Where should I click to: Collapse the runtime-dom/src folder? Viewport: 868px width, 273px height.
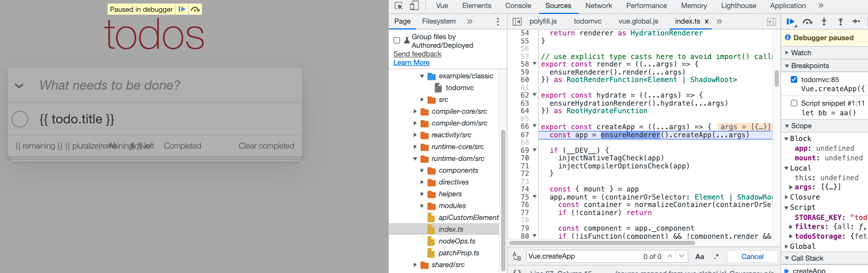(x=415, y=159)
